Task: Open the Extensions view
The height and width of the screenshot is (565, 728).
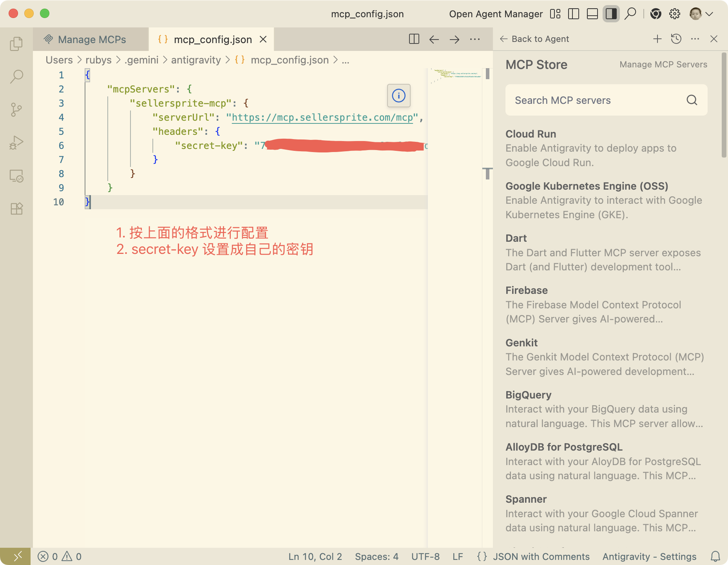Action: tap(16, 209)
